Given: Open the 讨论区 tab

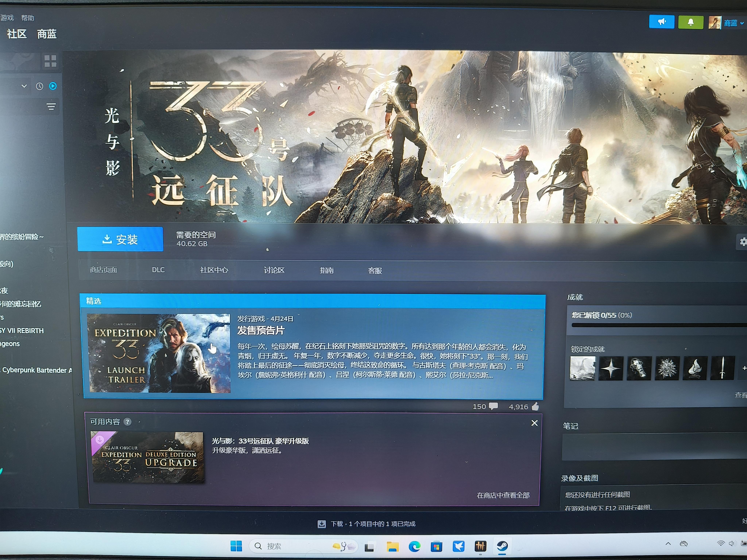Looking at the screenshot, I should point(274,270).
